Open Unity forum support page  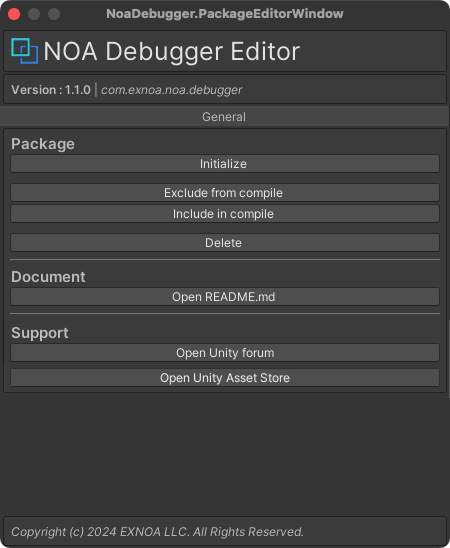coord(225,353)
